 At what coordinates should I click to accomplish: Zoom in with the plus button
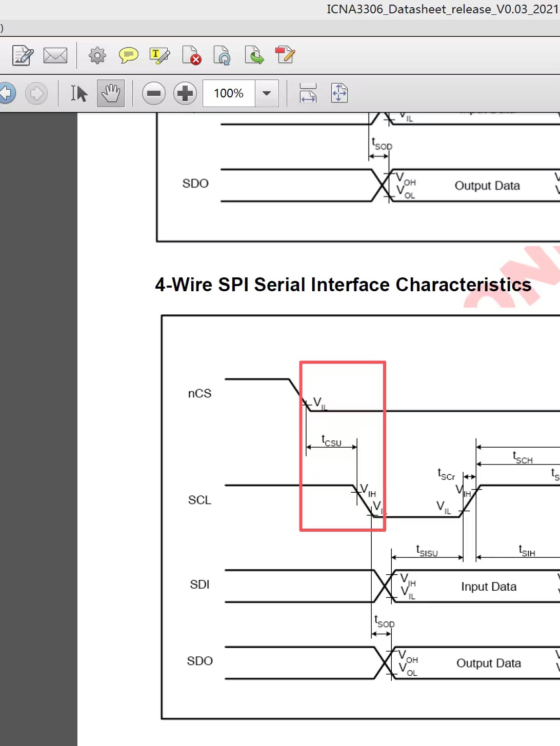pos(185,93)
